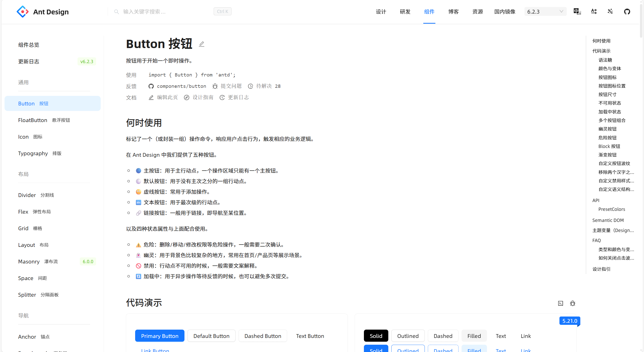Click the Primary Button demo
This screenshot has width=644, height=352.
(x=160, y=336)
